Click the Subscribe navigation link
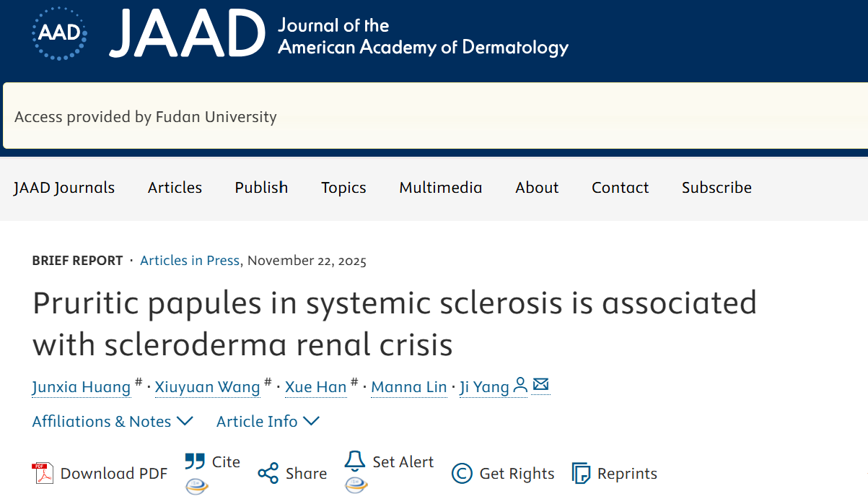868x499 pixels. tap(716, 188)
